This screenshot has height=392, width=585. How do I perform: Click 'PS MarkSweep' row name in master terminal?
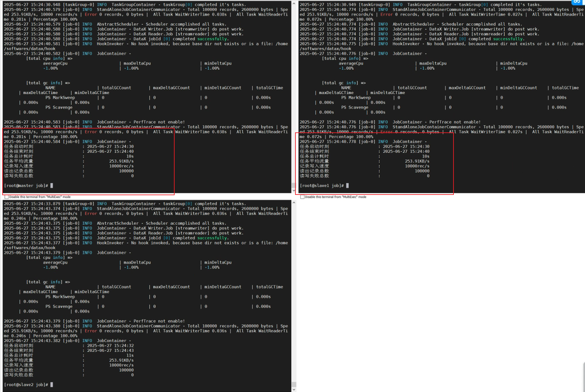click(60, 97)
